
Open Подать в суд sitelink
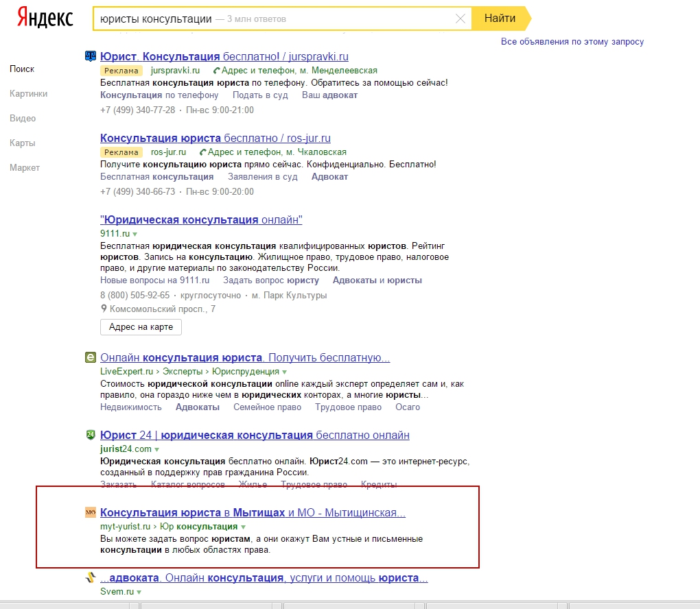[x=260, y=95]
